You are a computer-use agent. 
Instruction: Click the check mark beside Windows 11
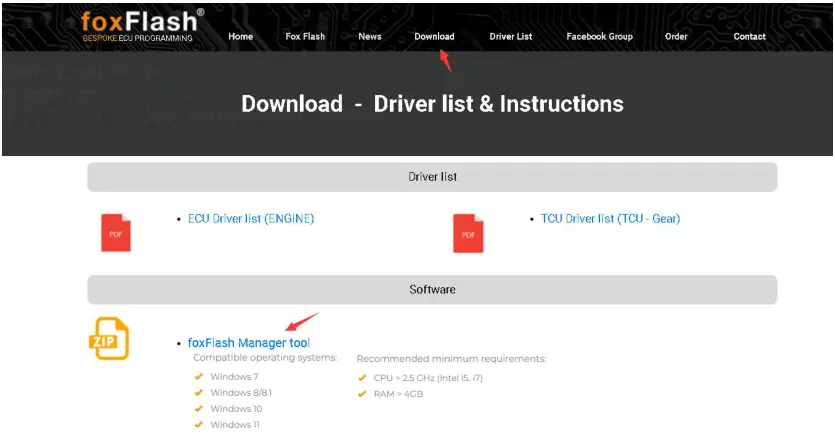tap(199, 424)
